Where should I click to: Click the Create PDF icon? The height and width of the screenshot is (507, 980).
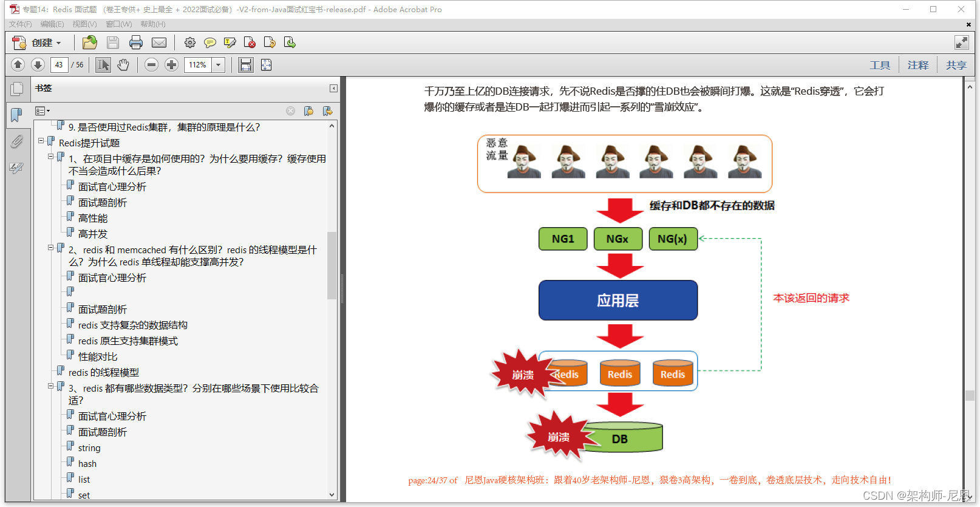coord(19,43)
